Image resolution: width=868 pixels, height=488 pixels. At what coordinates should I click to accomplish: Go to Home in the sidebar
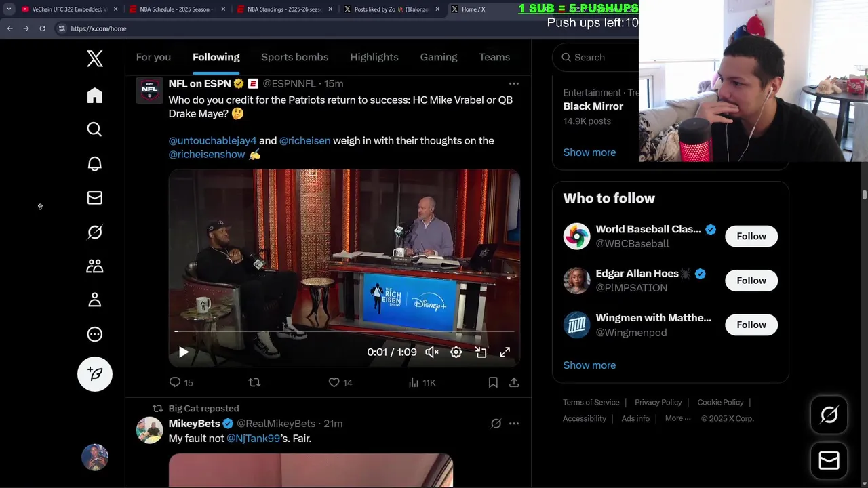[95, 96]
